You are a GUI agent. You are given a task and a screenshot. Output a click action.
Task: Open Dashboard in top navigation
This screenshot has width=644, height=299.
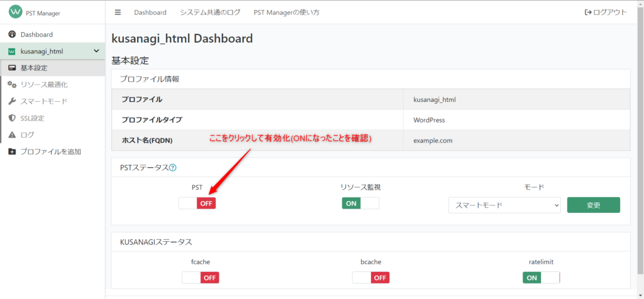[150, 13]
